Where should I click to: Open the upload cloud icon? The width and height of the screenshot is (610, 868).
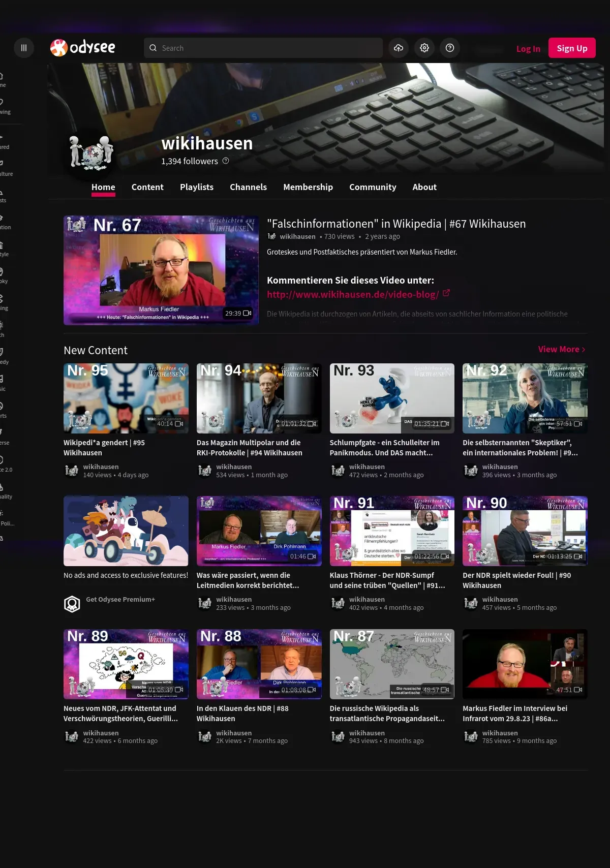[x=399, y=48]
